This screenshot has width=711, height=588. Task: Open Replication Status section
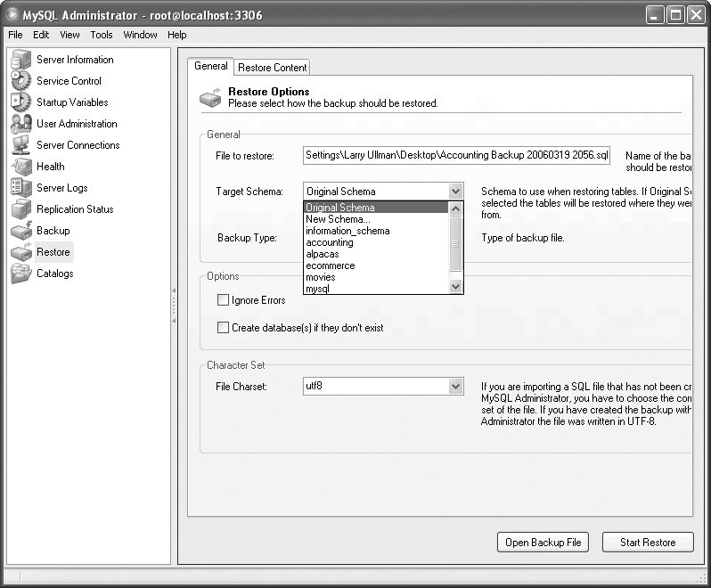click(75, 209)
